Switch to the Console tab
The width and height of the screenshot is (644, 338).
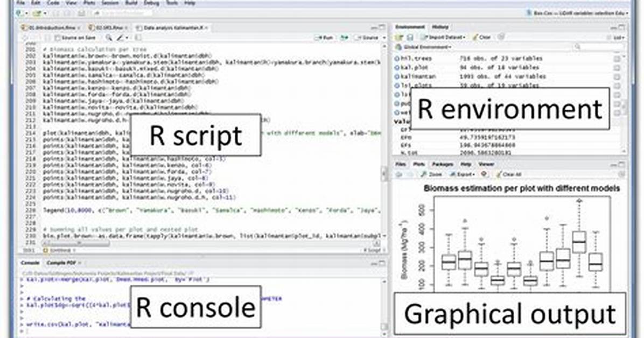30,263
